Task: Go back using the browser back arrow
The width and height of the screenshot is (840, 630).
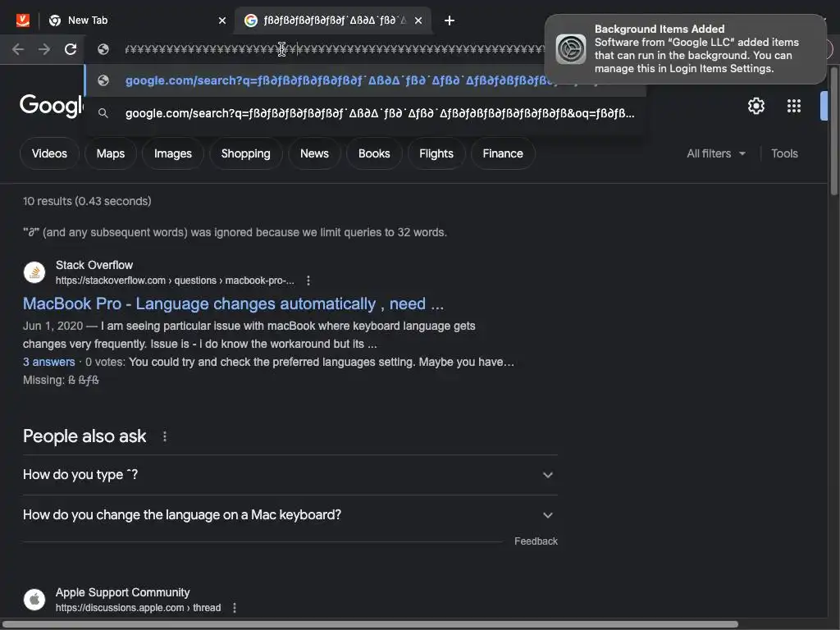Action: pos(18,49)
